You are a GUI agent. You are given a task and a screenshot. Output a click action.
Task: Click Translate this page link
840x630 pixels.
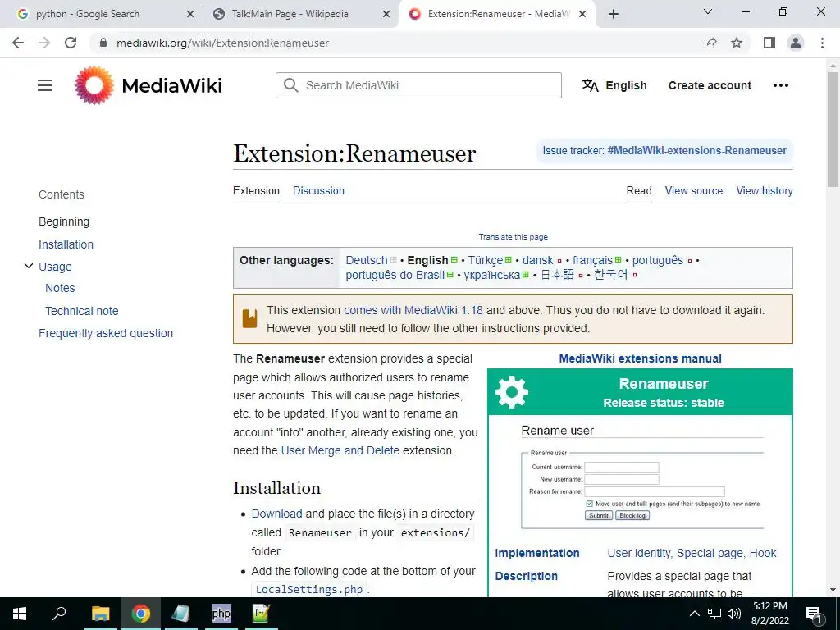click(x=513, y=237)
